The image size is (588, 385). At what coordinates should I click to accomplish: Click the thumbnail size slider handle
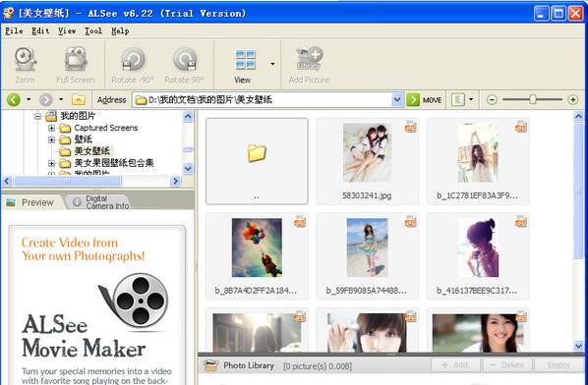[533, 99]
